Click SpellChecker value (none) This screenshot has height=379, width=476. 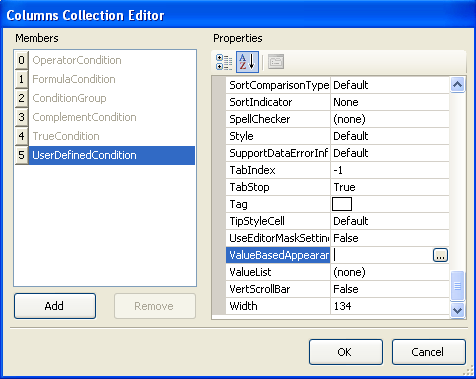[x=390, y=119]
